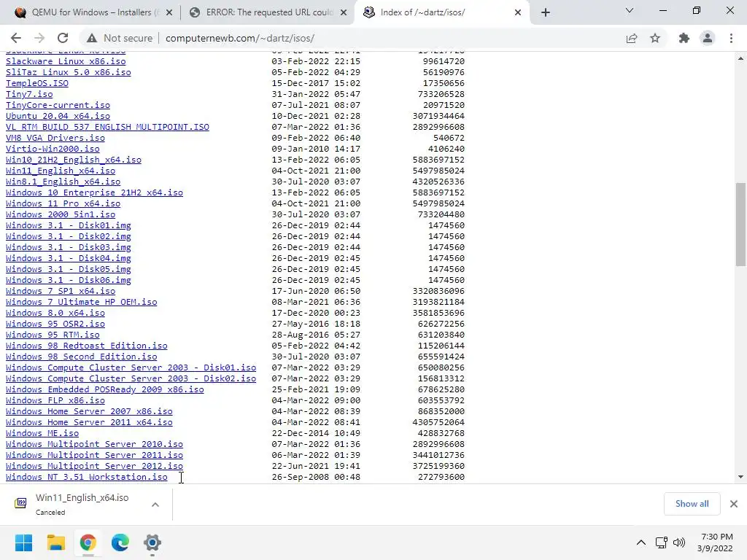Click scroll-up arrow of page scrollbar
This screenshot has width=747, height=560.
[740, 58]
